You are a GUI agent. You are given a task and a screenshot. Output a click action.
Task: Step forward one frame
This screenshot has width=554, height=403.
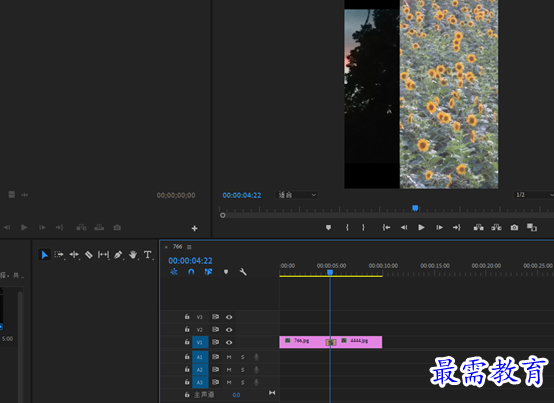[x=439, y=227]
